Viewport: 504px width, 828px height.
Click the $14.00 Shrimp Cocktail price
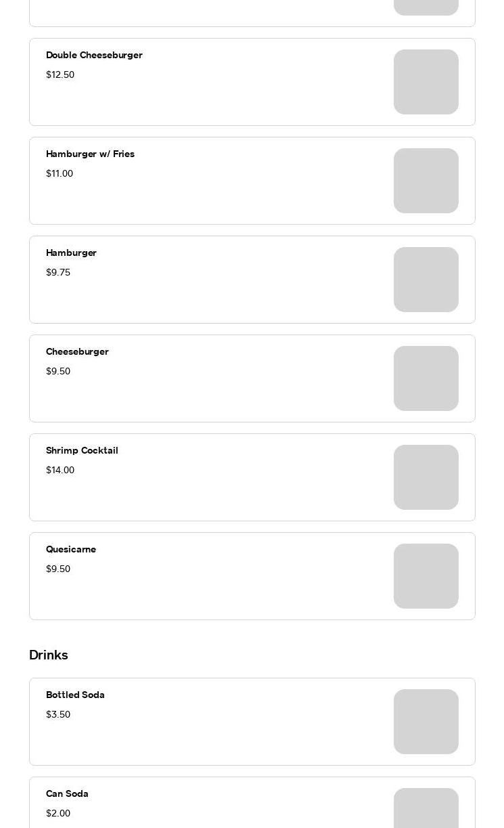coord(60,470)
